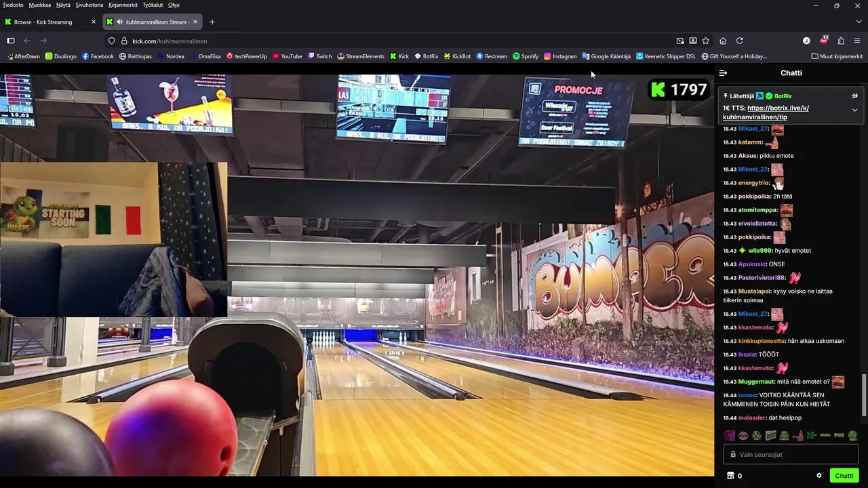Open the Sivuhistoria menu
This screenshot has height=488, width=868.
90,5
